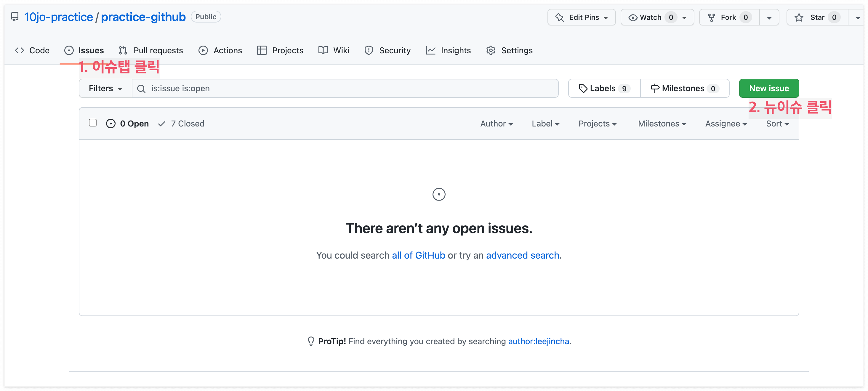The image size is (868, 391).
Task: Go to the Pull requests tab
Action: [x=151, y=51]
